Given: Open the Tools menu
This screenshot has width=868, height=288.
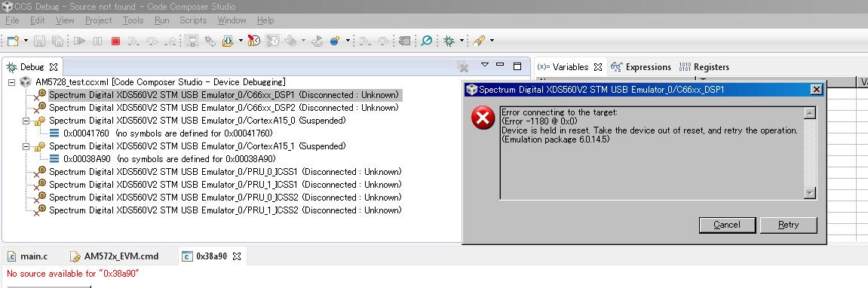Looking at the screenshot, I should tap(133, 20).
